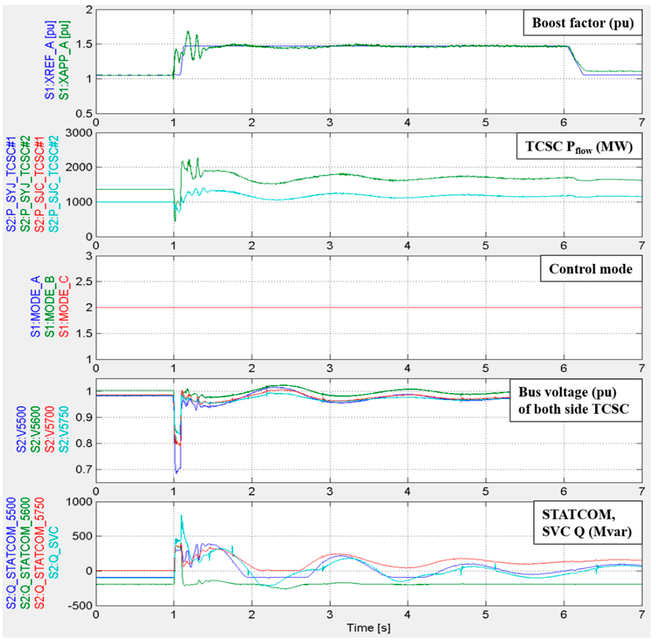Click the Time [s] x-axis label

click(368, 628)
